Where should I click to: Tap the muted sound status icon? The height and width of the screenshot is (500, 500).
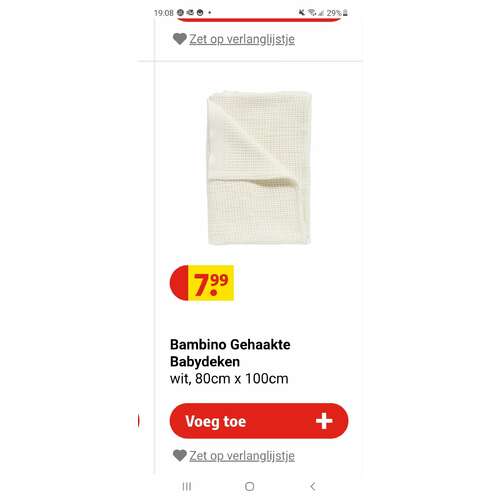point(301,13)
